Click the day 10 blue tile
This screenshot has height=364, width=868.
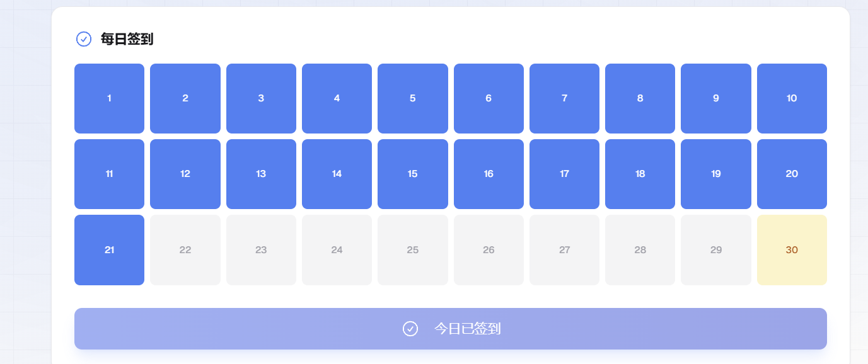click(x=792, y=98)
